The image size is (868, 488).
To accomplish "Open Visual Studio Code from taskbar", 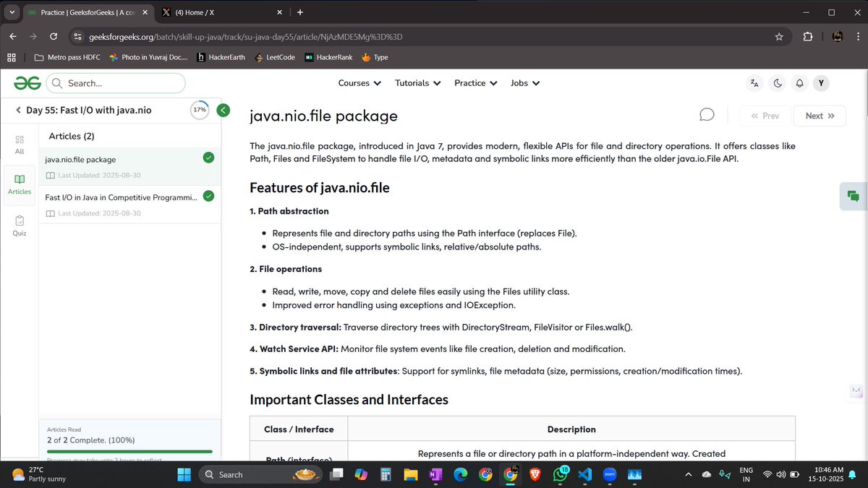I will pos(585,474).
